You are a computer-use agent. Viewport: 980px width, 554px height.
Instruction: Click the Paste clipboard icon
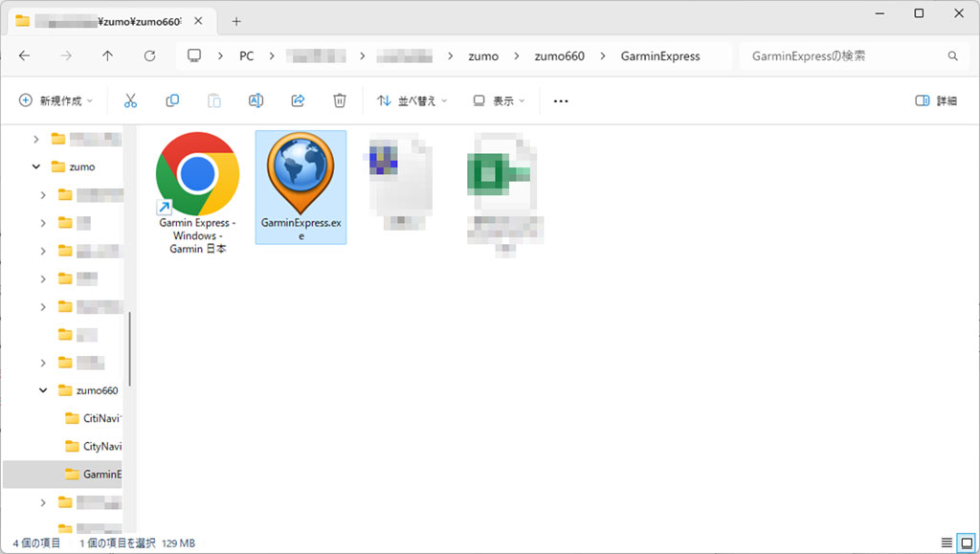pos(213,100)
